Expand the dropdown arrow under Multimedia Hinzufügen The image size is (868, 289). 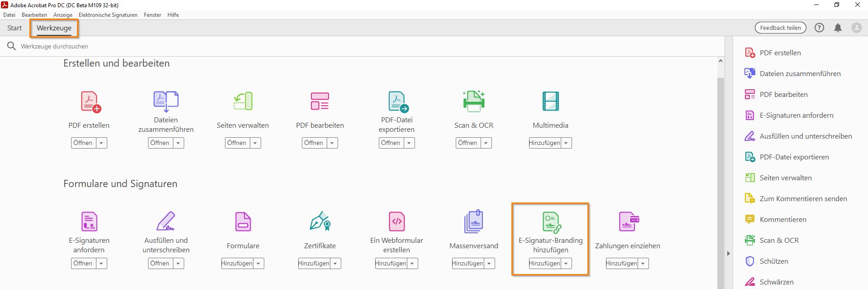coord(566,143)
